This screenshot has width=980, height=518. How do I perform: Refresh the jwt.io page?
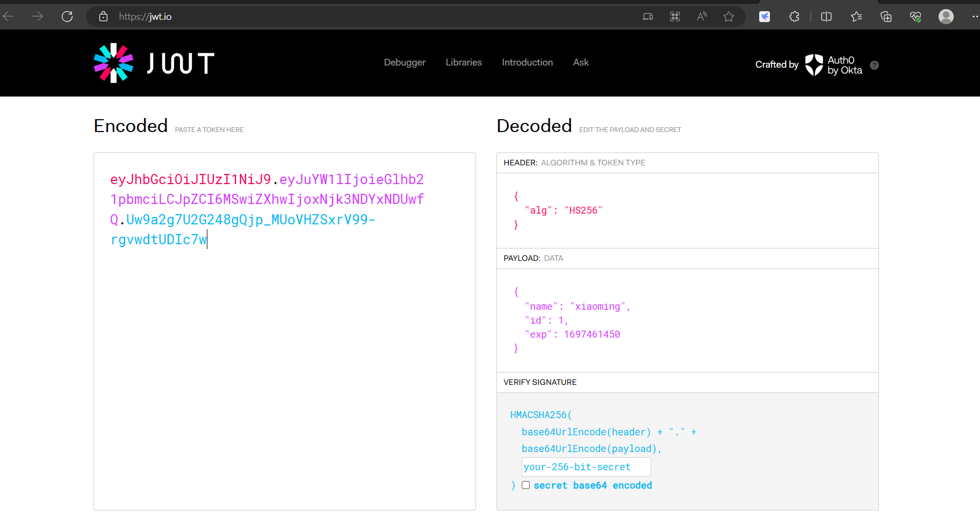point(67,17)
